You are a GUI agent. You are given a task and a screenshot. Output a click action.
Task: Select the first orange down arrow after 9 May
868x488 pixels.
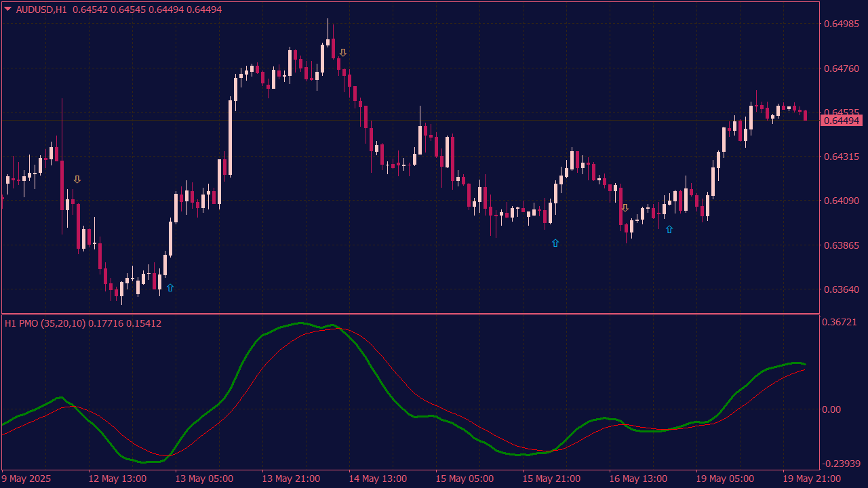(x=77, y=180)
